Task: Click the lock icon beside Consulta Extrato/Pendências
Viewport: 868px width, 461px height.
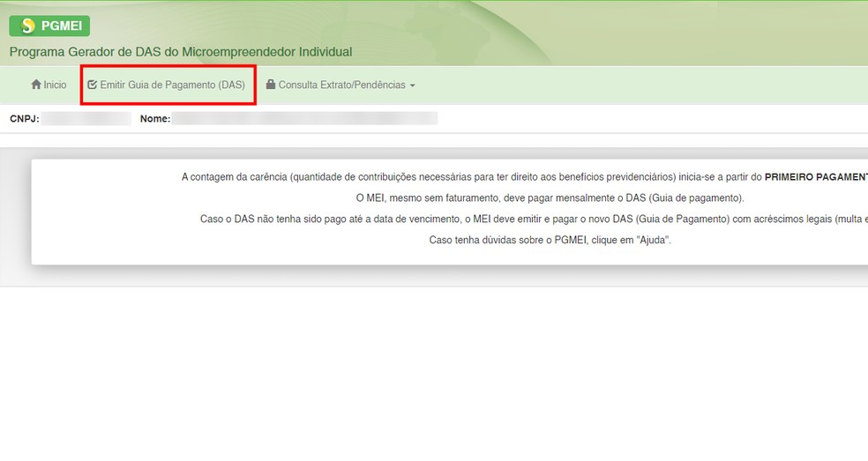Action: point(271,84)
